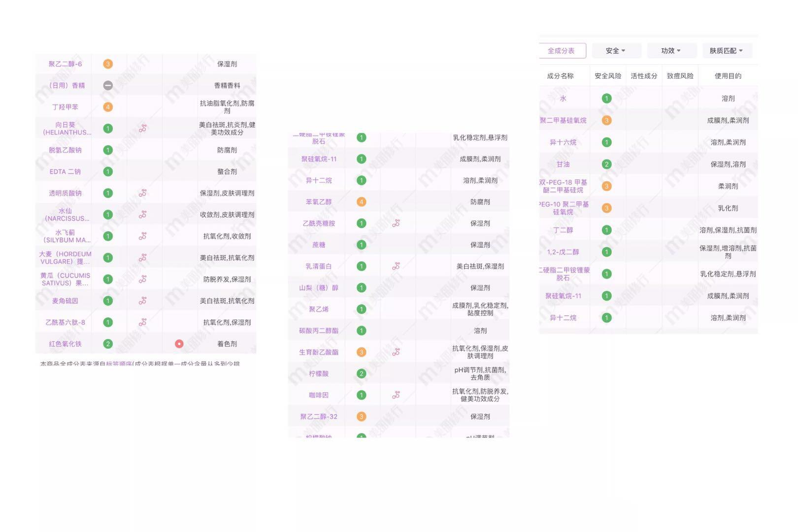
Task: Click the green badge 2 for 柠檬酸
Action: point(361,373)
